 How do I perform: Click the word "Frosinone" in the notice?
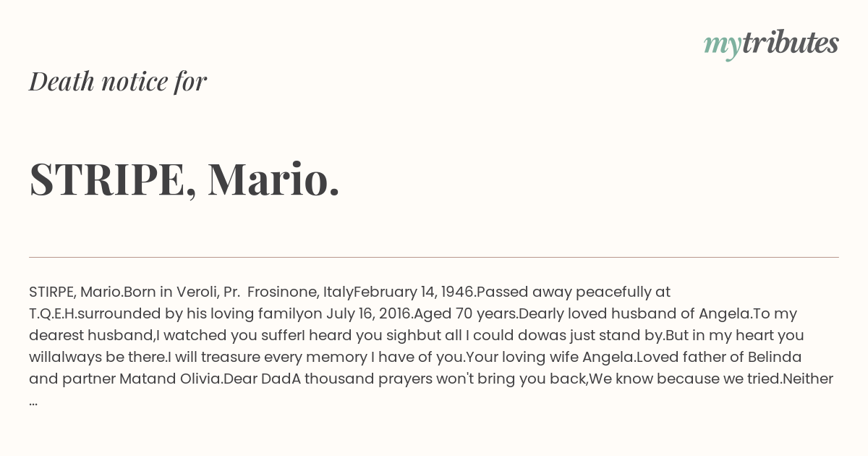pos(282,292)
